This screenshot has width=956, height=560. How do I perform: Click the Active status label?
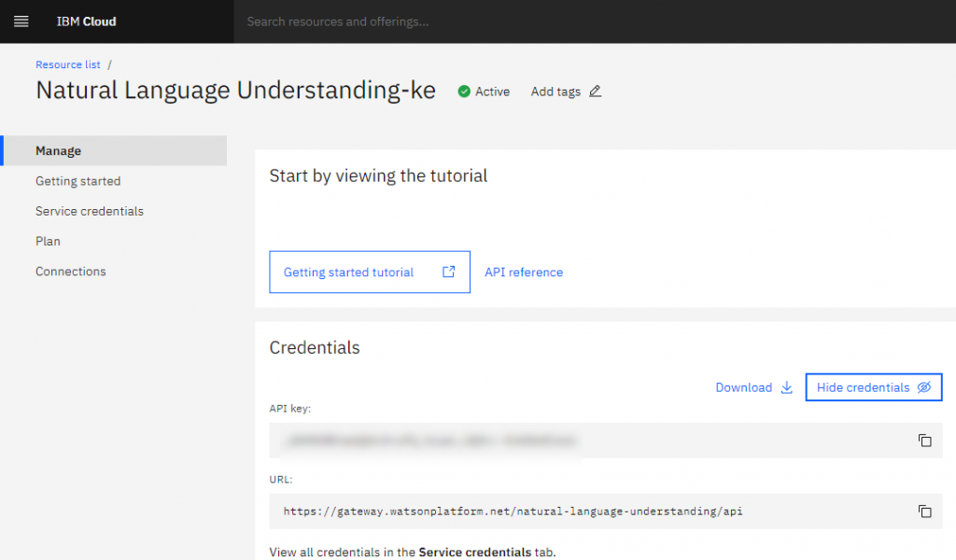[492, 92]
